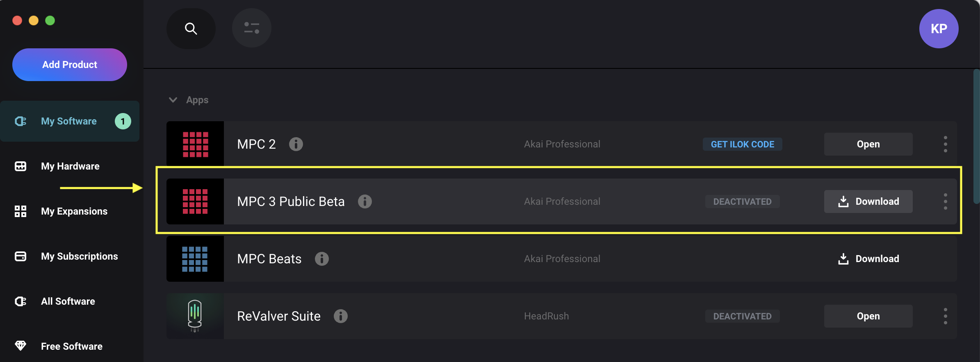This screenshot has width=980, height=362.
Task: Click the Add Product button
Action: (70, 65)
